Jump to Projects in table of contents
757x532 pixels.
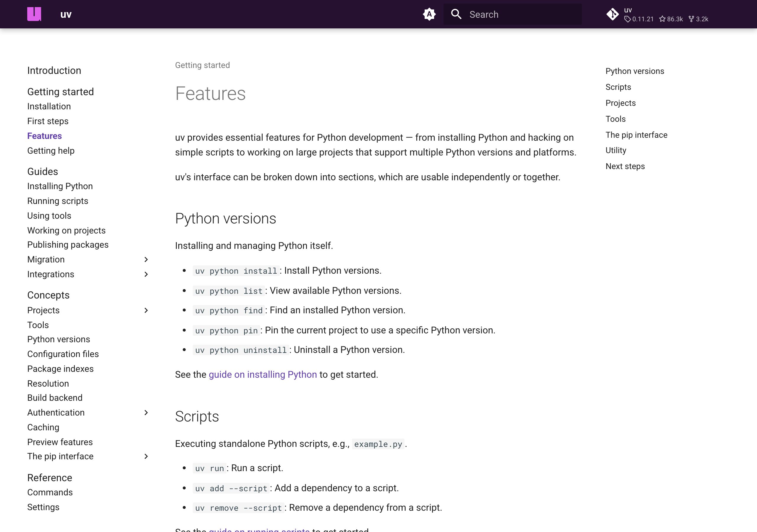620,103
